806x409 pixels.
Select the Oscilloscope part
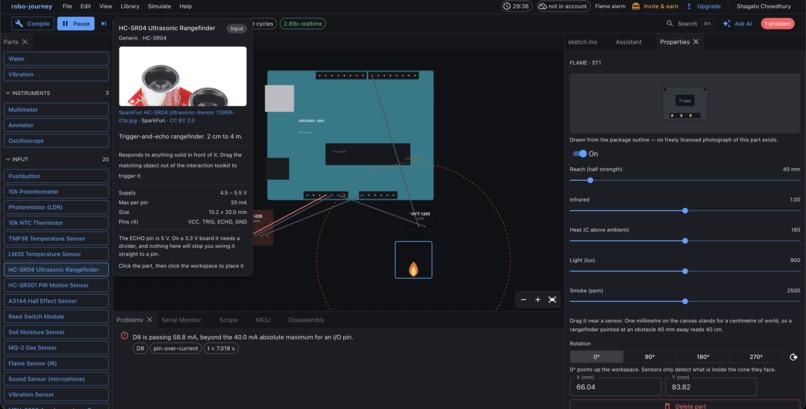[57, 141]
